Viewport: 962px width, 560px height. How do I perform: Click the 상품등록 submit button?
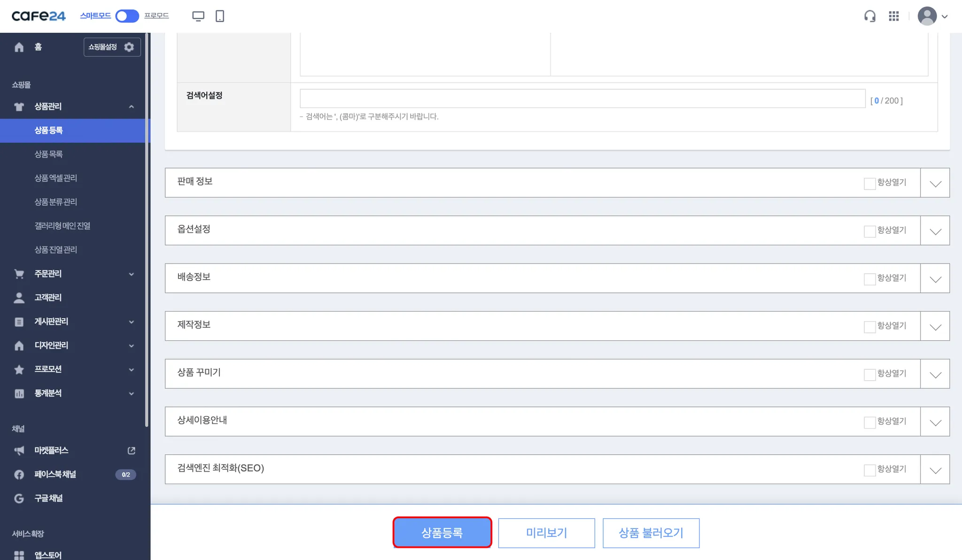click(442, 533)
